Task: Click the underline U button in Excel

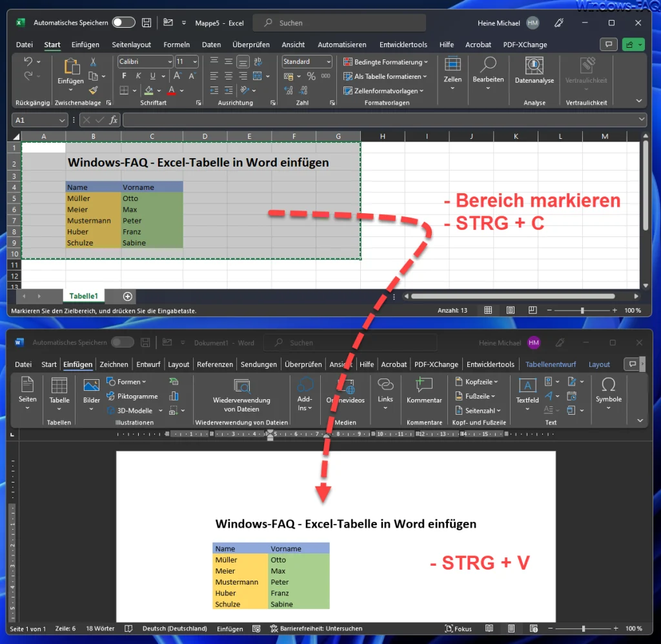Action: (152, 76)
